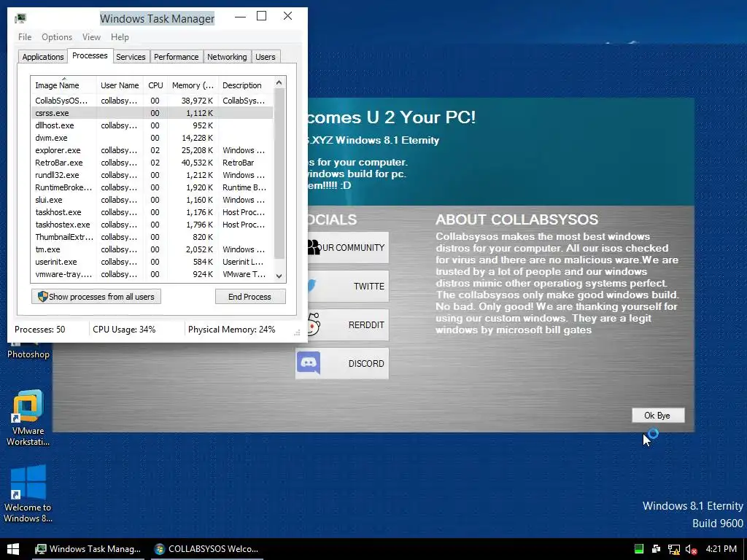Click the Task Manager resize grip
The width and height of the screenshot is (747, 560).
click(x=297, y=332)
